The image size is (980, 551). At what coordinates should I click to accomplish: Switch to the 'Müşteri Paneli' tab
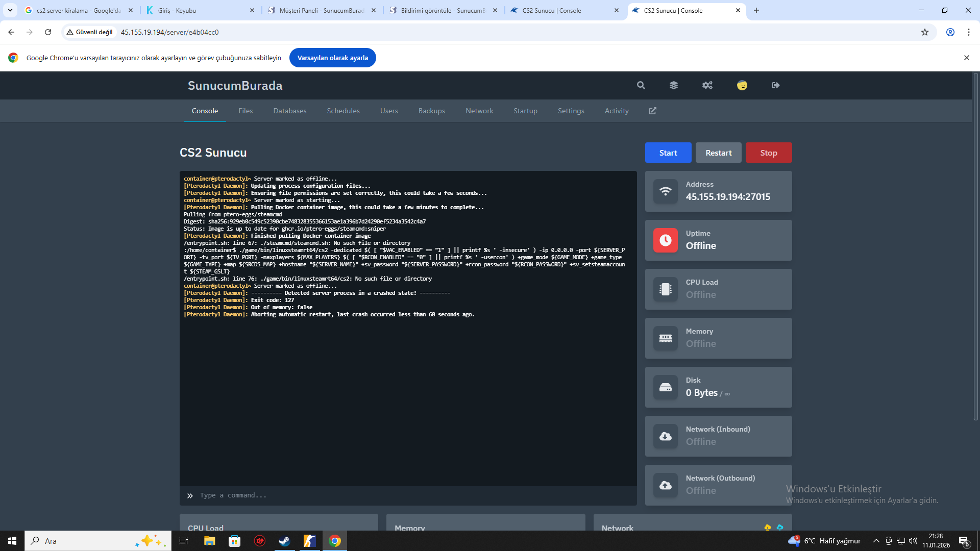coord(322,10)
